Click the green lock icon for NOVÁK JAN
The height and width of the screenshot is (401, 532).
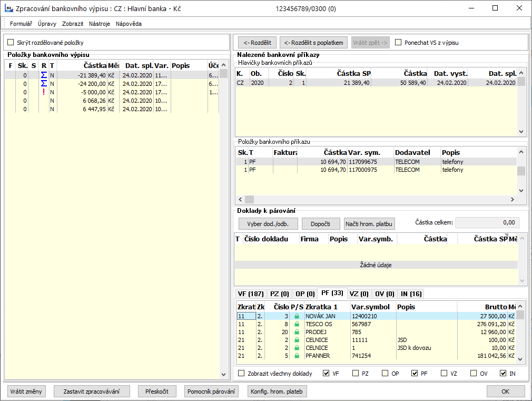(x=297, y=316)
